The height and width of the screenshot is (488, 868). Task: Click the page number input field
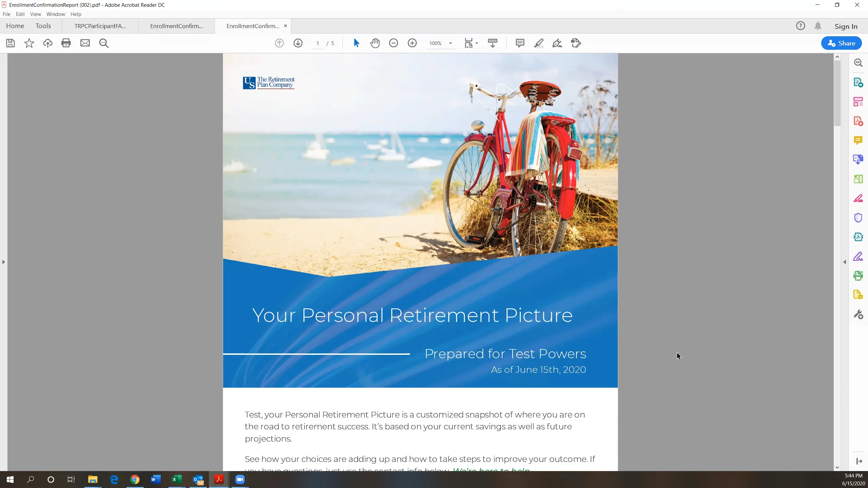(x=318, y=43)
